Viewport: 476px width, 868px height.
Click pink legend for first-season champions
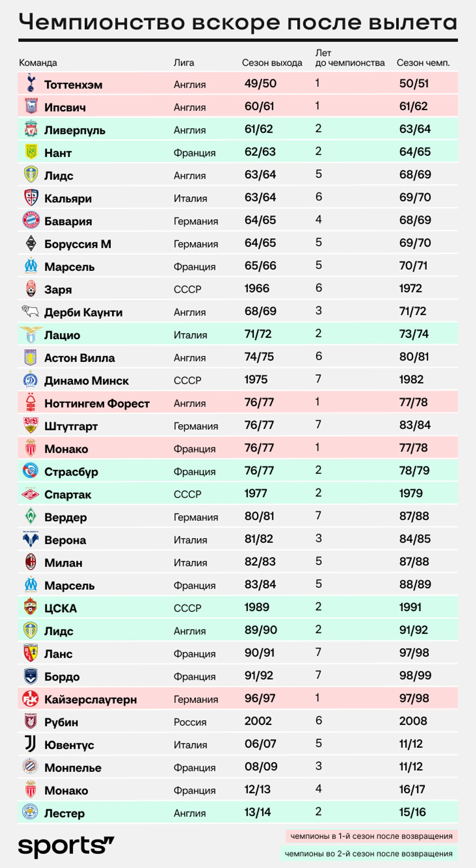click(371, 836)
